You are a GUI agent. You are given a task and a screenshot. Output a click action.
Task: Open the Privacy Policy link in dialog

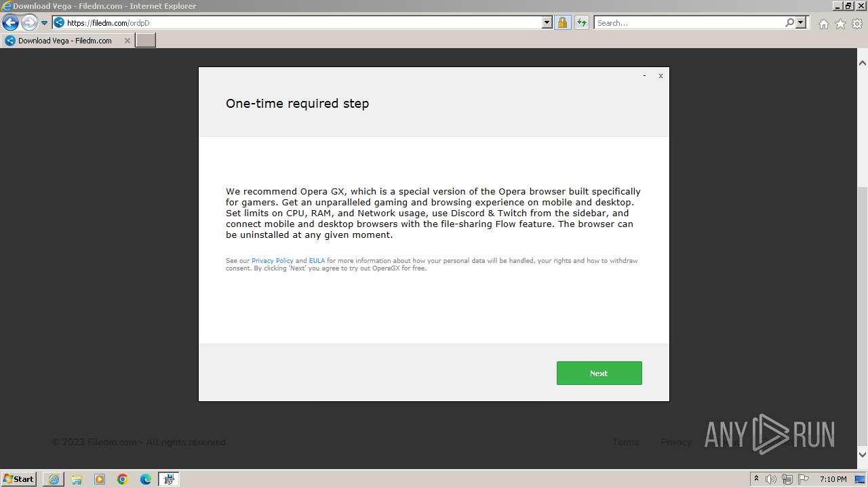pyautogui.click(x=273, y=261)
